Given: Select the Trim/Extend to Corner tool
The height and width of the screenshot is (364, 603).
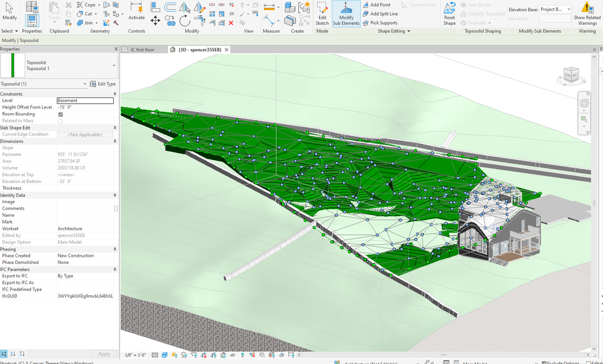Looking at the screenshot, I should pos(200,21).
